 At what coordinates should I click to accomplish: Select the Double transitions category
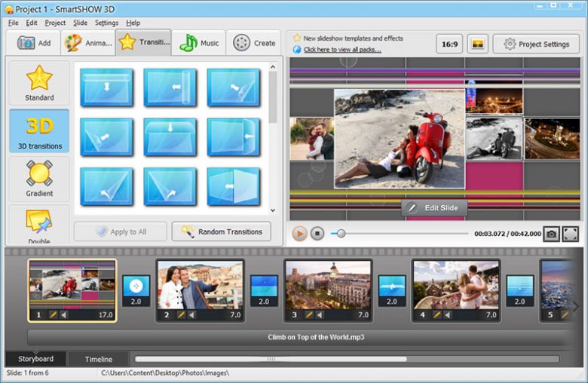[x=39, y=225]
